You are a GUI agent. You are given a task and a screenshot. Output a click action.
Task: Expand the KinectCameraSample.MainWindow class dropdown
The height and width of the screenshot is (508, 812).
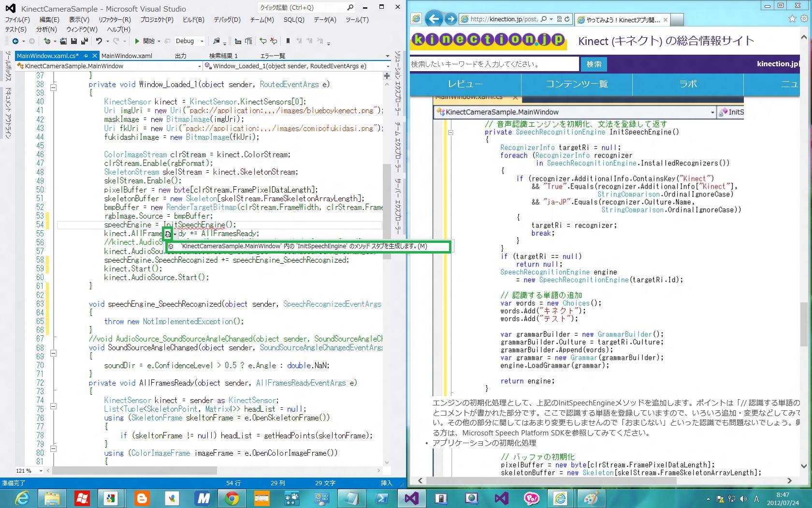[x=199, y=66]
